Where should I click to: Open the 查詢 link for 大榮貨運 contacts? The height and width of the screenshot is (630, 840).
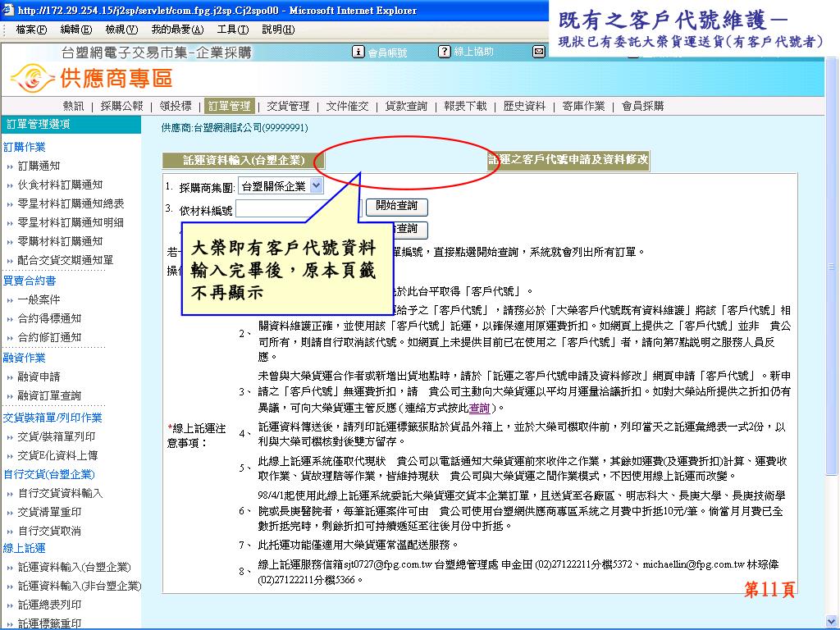(x=479, y=409)
